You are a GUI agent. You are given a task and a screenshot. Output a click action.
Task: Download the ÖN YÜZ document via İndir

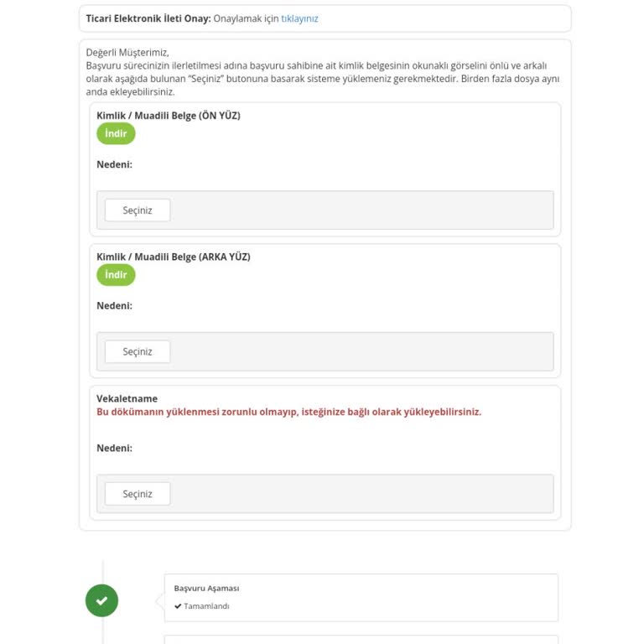point(116,133)
